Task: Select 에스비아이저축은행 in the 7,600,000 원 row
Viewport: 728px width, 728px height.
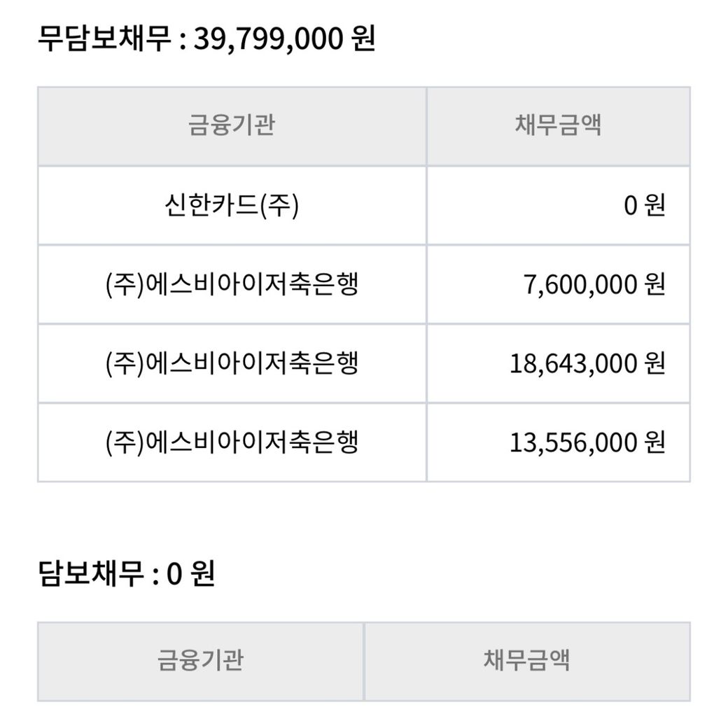Action: coord(231,285)
